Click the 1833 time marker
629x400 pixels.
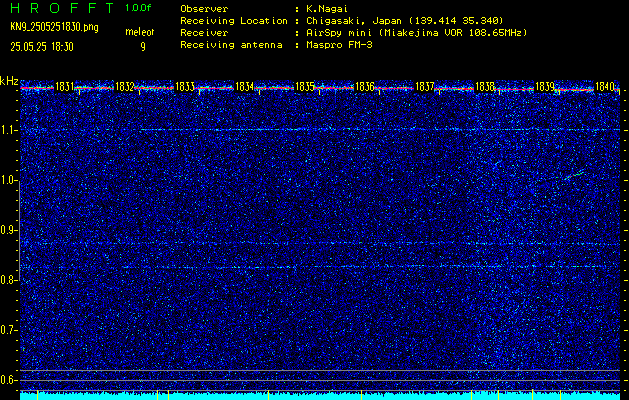[x=185, y=87]
